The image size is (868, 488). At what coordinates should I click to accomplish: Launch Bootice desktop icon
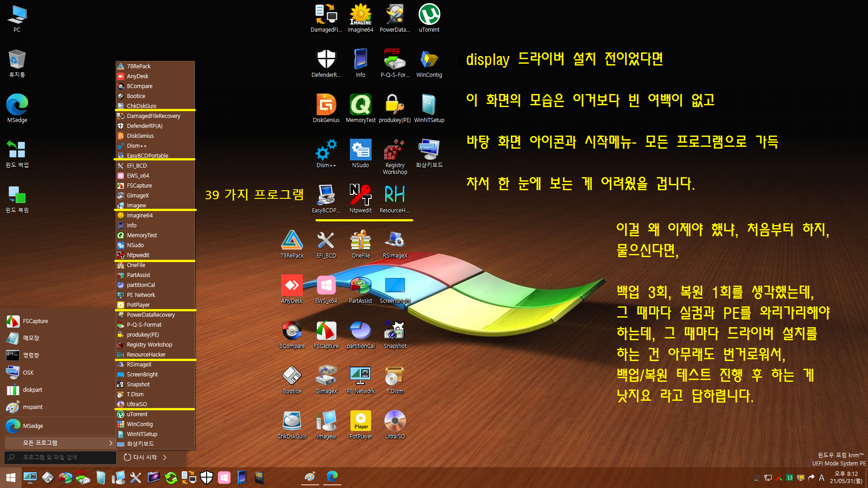(x=292, y=380)
